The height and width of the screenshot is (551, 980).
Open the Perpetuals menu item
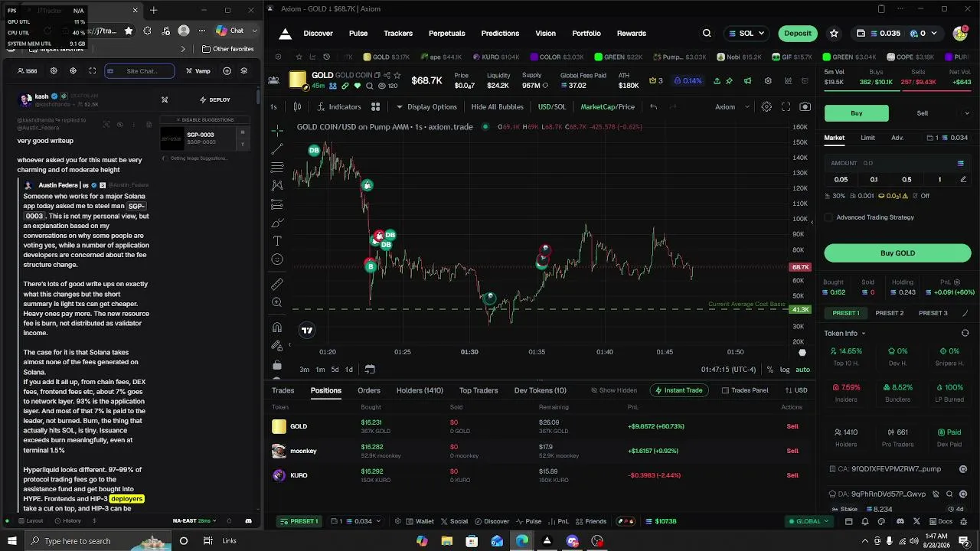pos(447,34)
